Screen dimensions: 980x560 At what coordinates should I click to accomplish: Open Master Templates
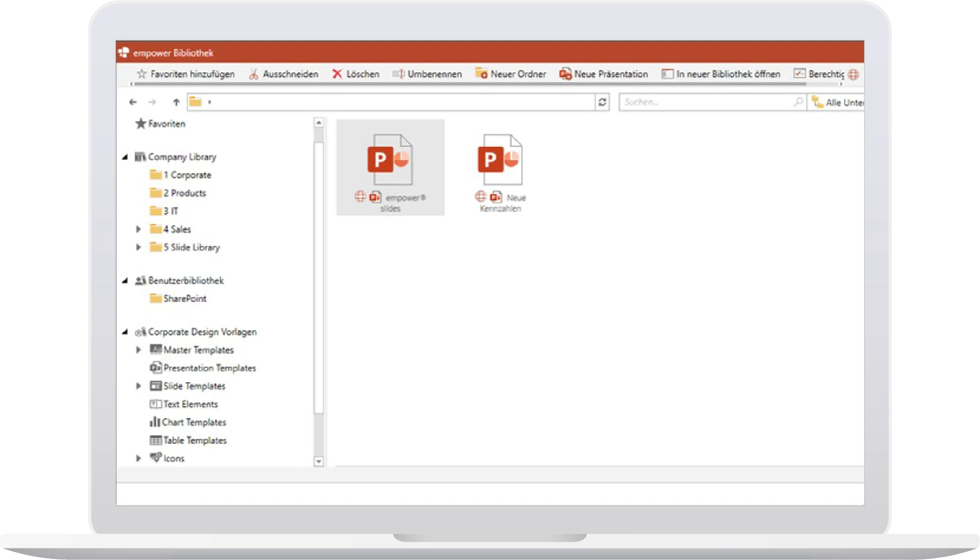(x=192, y=350)
